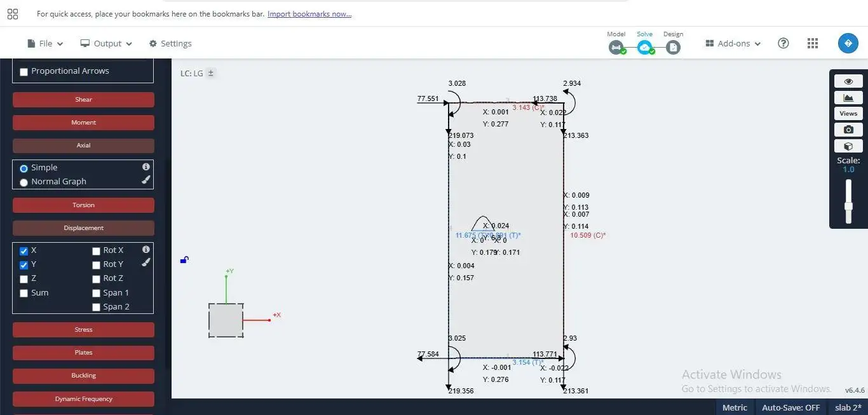
Task: Open the File dropdown menu
Action: (45, 43)
